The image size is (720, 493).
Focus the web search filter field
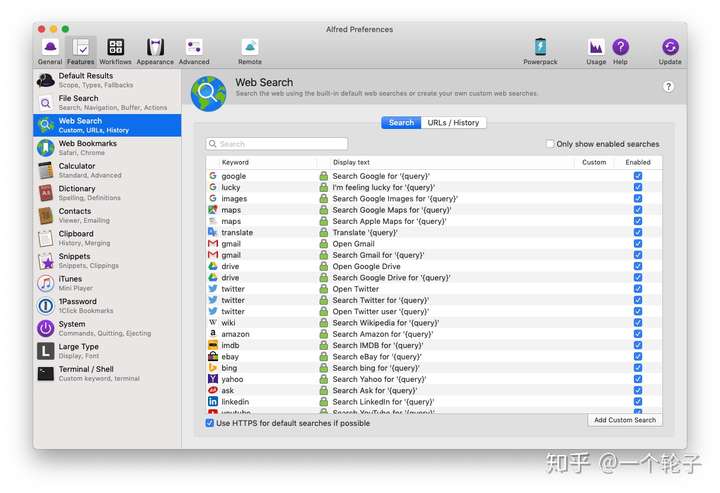pyautogui.click(x=277, y=144)
